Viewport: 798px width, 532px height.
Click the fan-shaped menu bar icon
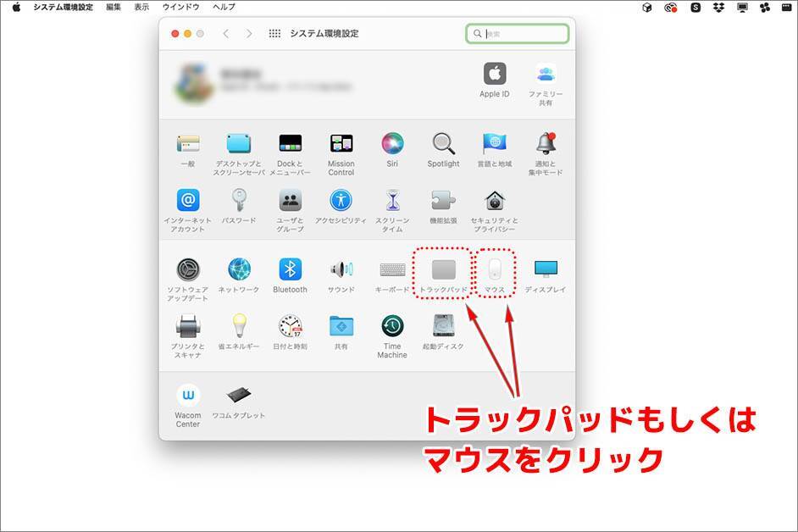click(x=765, y=7)
